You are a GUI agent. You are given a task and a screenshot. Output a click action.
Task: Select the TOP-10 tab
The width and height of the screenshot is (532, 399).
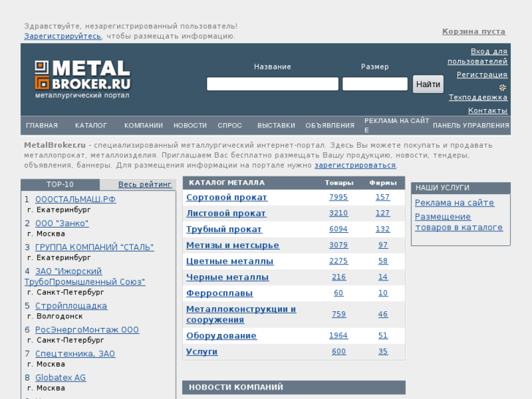click(60, 184)
